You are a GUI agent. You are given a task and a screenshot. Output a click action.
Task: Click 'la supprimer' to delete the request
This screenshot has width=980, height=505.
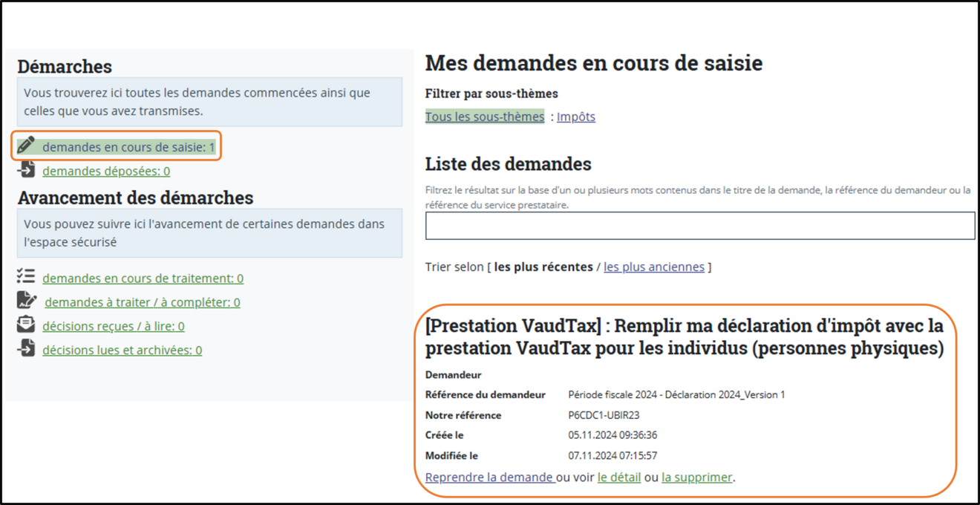(x=696, y=477)
